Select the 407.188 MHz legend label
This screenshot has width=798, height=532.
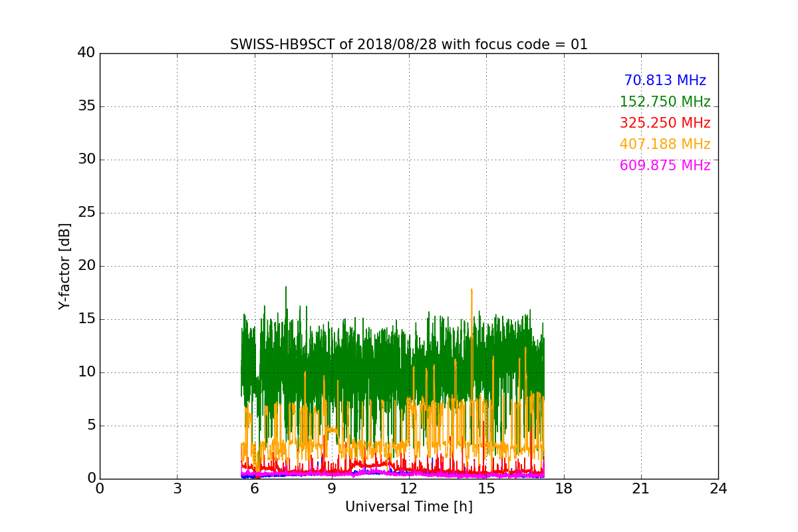point(665,144)
